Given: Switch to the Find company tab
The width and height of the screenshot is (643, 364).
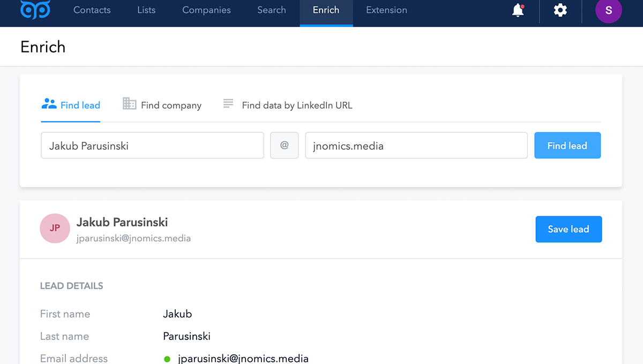Looking at the screenshot, I should click(x=162, y=105).
